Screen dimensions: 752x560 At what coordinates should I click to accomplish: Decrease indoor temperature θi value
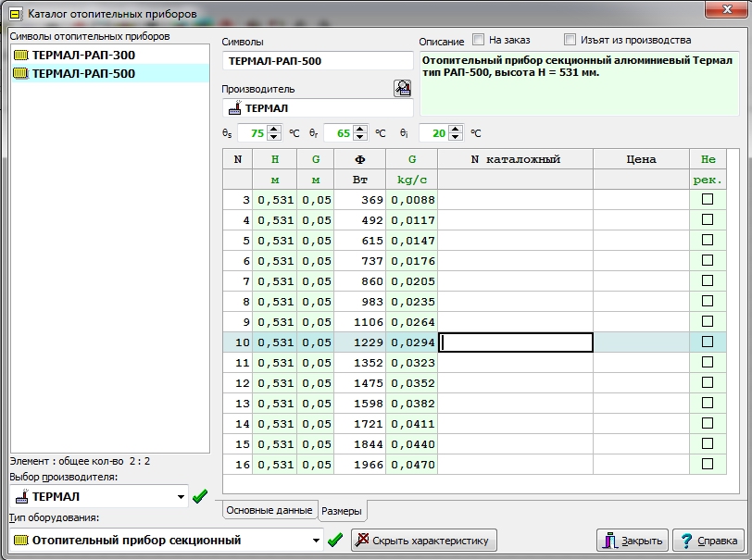(456, 137)
